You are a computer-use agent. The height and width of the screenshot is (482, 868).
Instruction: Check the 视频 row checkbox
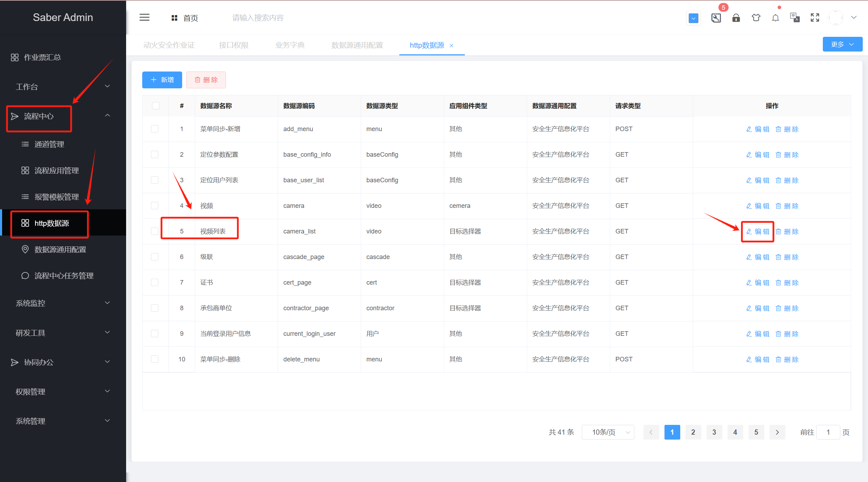pyautogui.click(x=154, y=205)
